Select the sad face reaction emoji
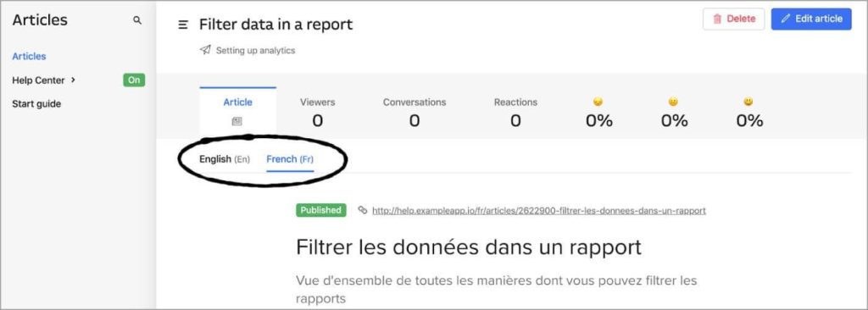 pyautogui.click(x=598, y=102)
